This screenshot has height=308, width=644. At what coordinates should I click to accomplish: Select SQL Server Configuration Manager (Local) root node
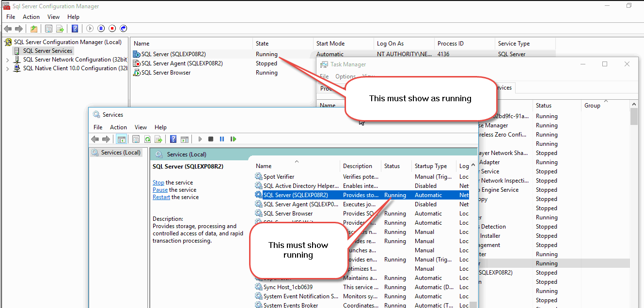coord(67,42)
